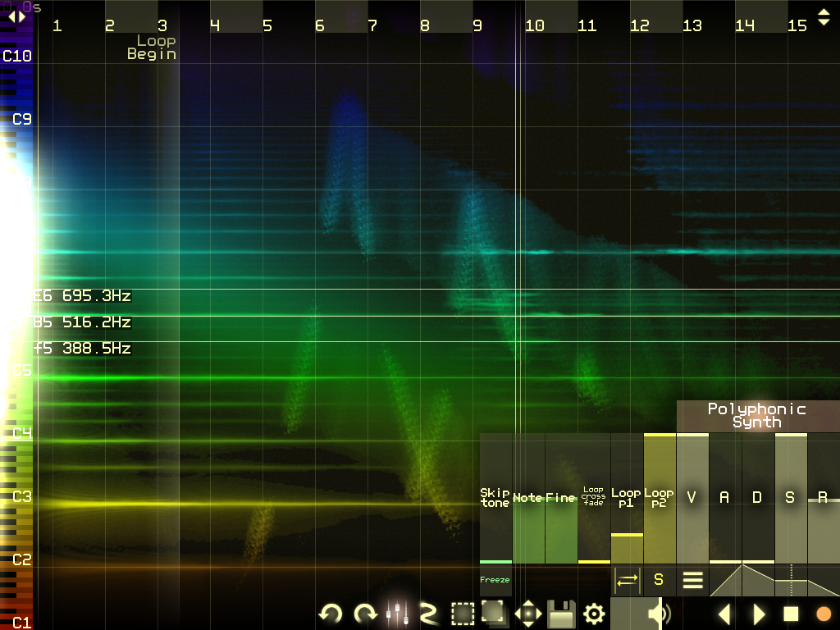Click the speaker volume icon
Image resolution: width=840 pixels, height=630 pixels.
(x=659, y=614)
